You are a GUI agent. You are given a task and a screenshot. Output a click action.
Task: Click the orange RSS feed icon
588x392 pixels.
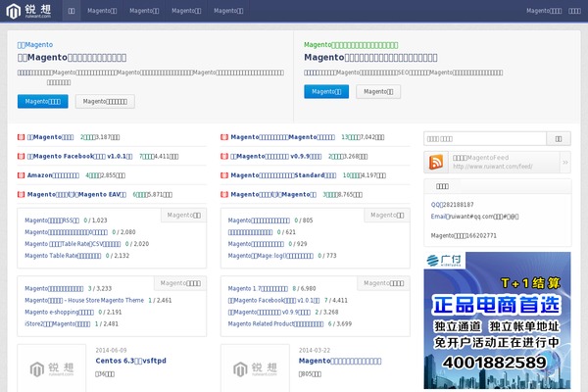click(438, 162)
